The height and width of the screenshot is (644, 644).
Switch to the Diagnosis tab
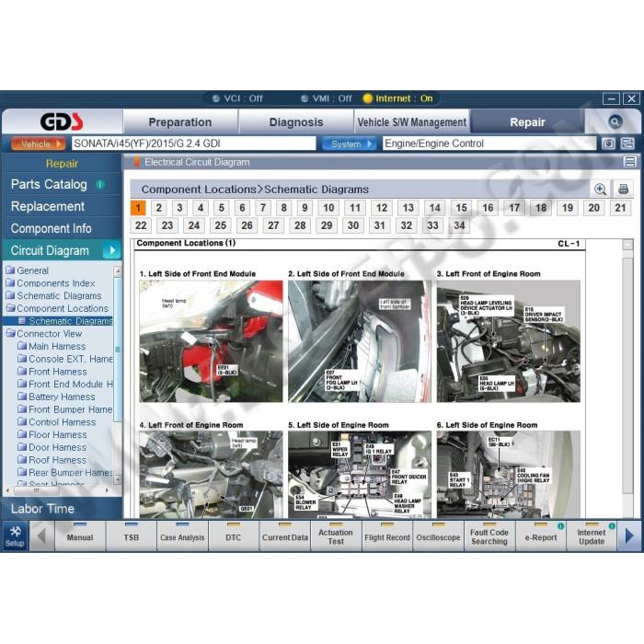[296, 122]
